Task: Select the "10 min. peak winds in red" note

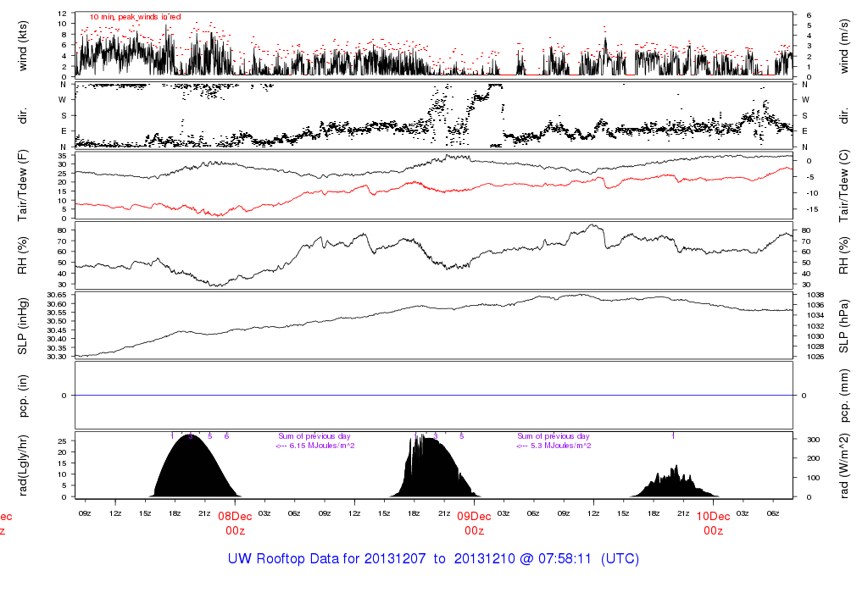Action: click(135, 17)
